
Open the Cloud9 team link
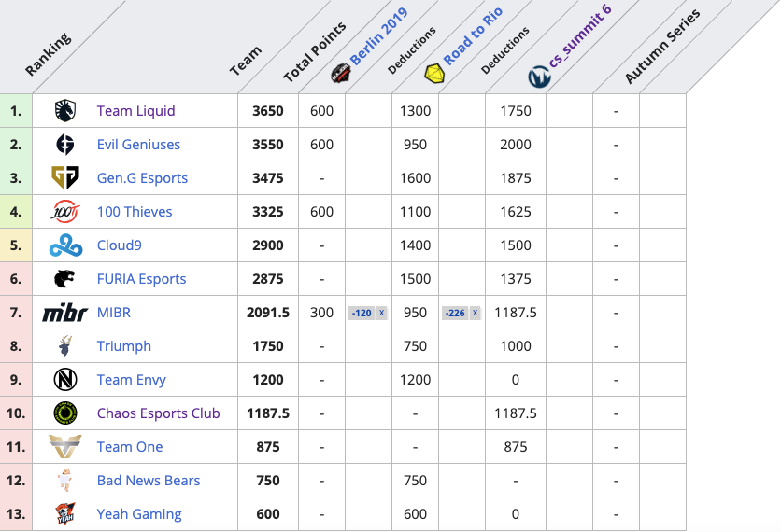coord(120,245)
